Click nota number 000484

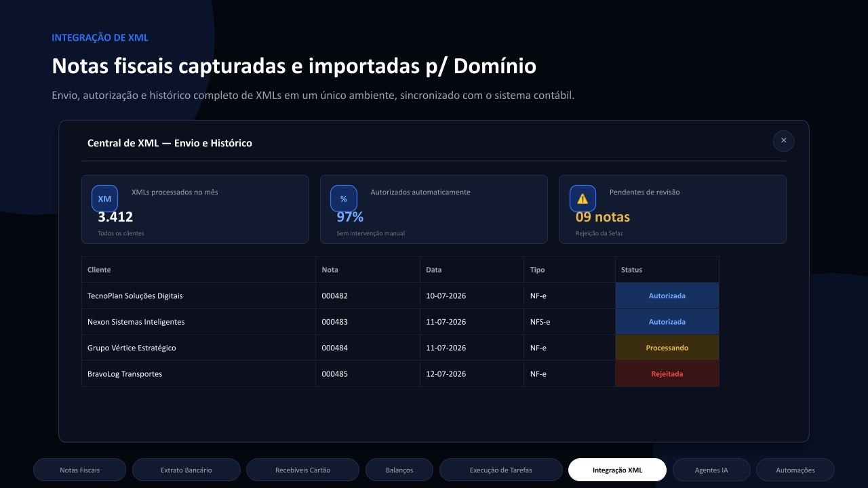334,348
